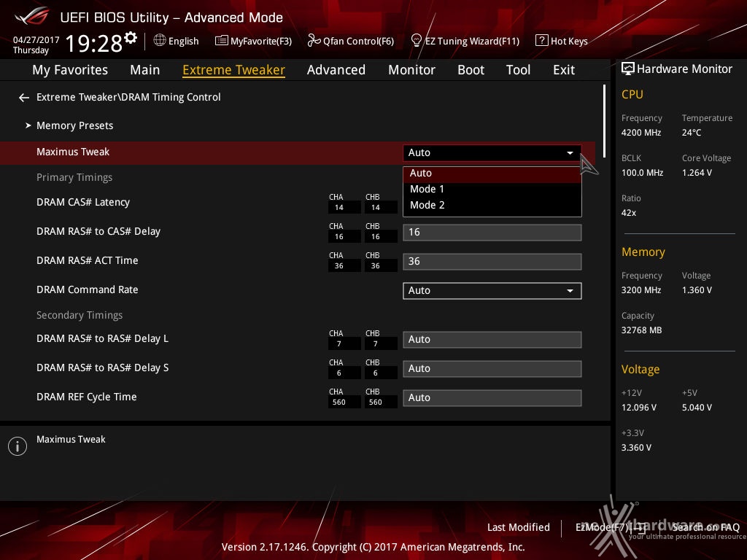
Task: Click the 04/27/2017 date text
Action: (36, 40)
